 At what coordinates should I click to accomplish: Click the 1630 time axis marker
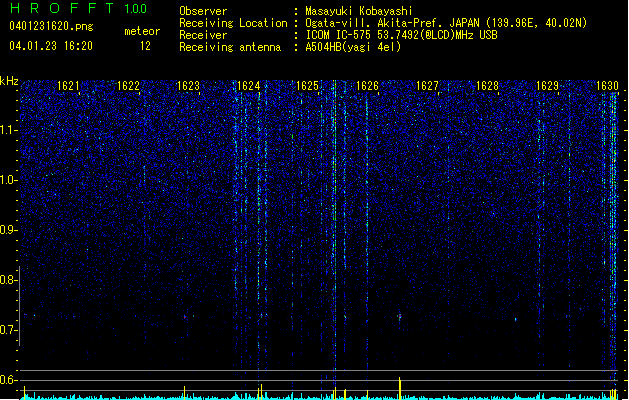coord(607,86)
